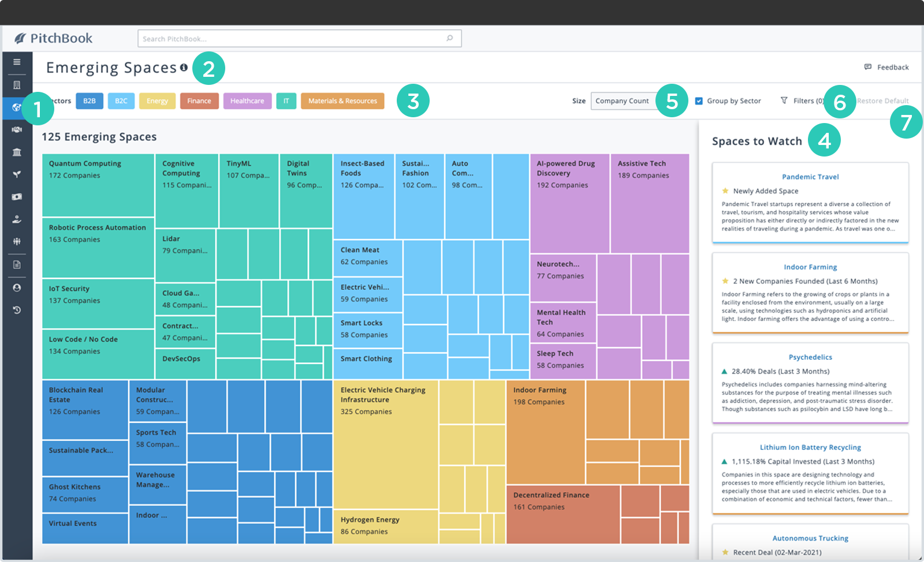Open the Indoor Farming card link

[x=810, y=267]
